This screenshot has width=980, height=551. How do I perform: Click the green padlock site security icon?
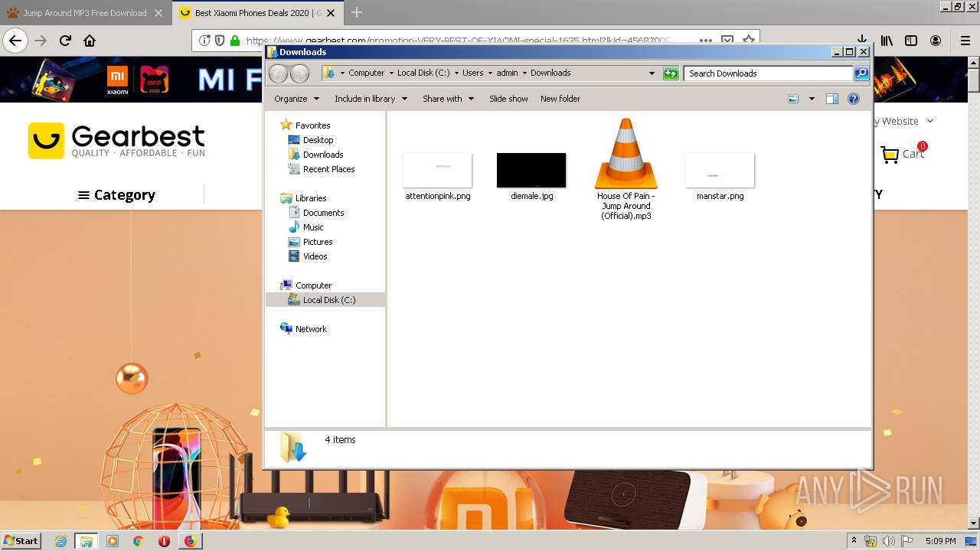235,41
